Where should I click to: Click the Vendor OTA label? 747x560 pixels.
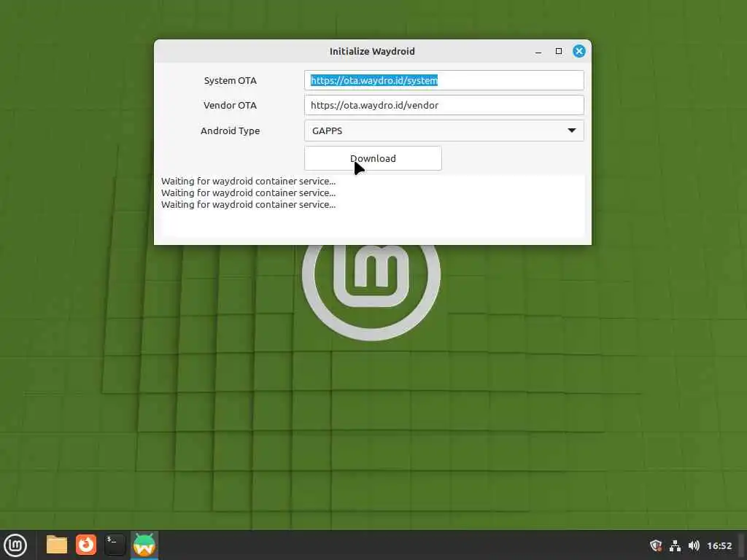click(x=230, y=105)
